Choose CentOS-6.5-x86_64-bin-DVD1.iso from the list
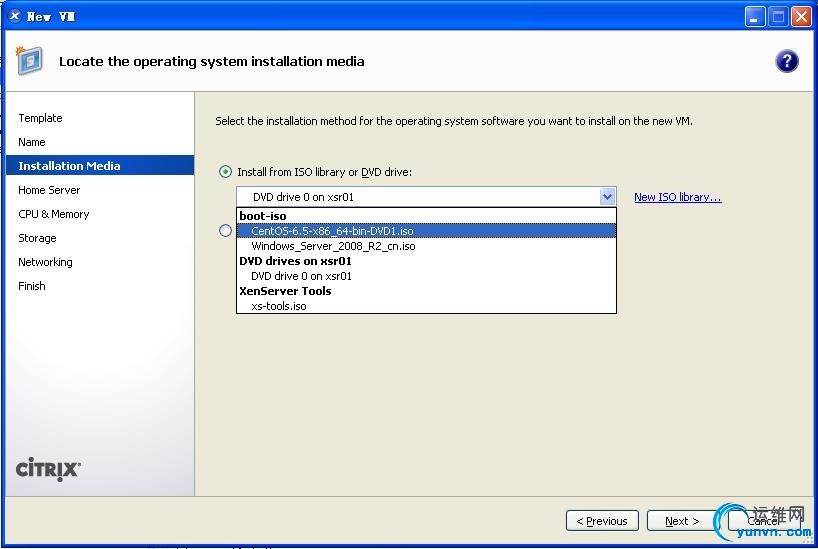 [426, 231]
